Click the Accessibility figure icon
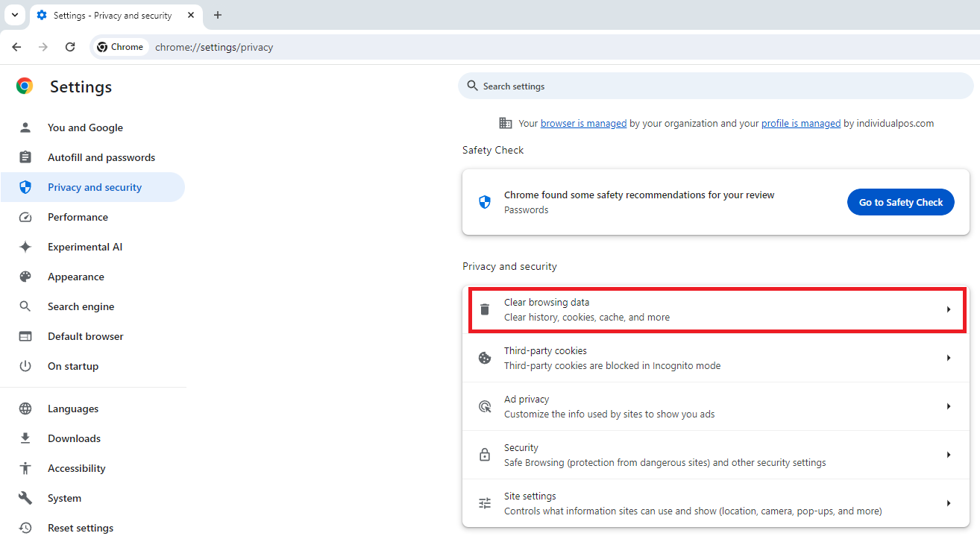 click(x=25, y=468)
